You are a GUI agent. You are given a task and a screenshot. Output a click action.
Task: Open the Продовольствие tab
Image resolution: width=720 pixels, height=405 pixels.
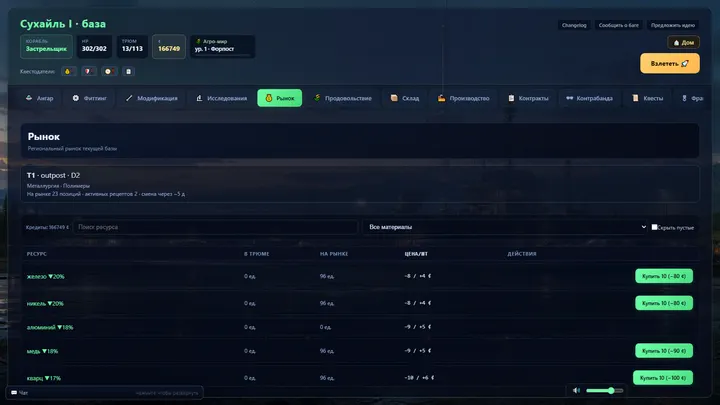point(343,98)
